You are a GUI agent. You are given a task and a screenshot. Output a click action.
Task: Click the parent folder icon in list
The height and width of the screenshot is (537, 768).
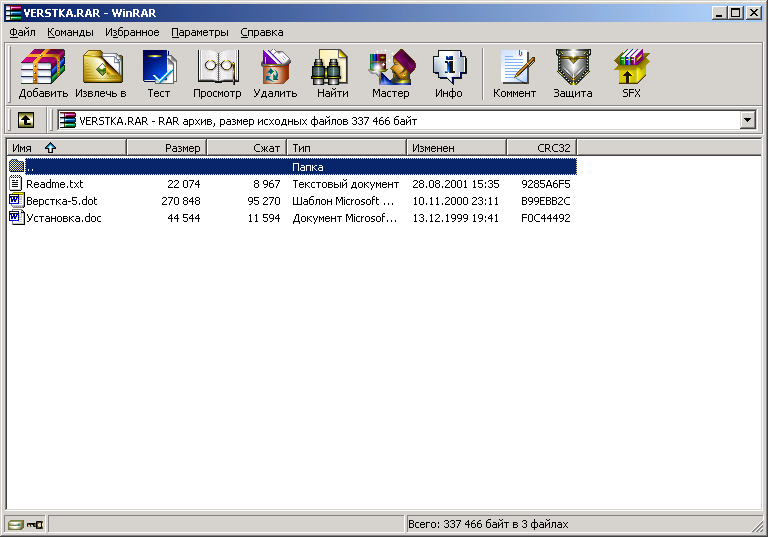(x=16, y=167)
